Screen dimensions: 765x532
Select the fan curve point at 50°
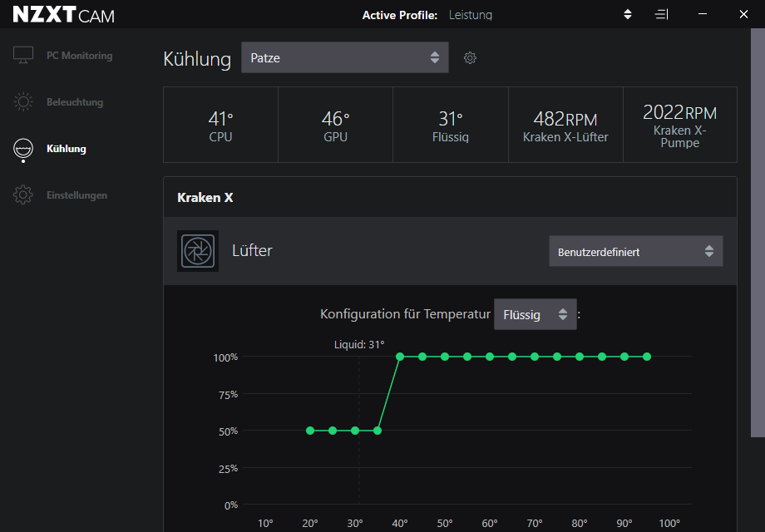click(x=445, y=357)
